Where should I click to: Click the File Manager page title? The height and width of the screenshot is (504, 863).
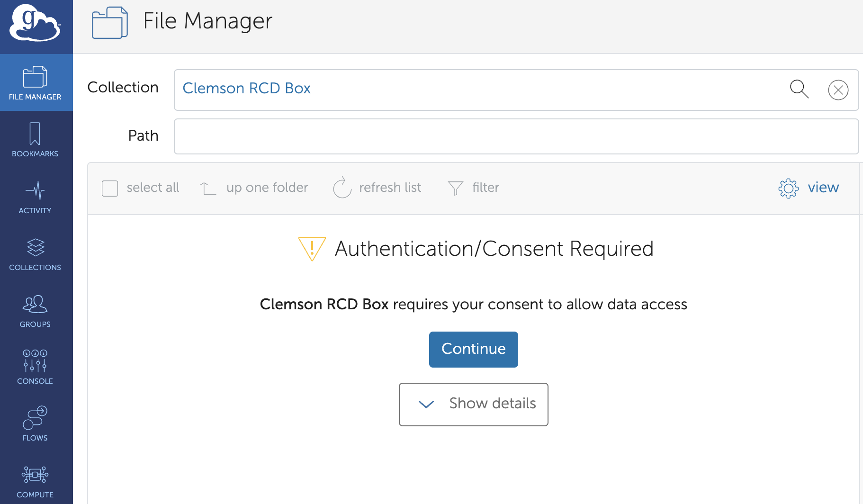click(x=207, y=21)
